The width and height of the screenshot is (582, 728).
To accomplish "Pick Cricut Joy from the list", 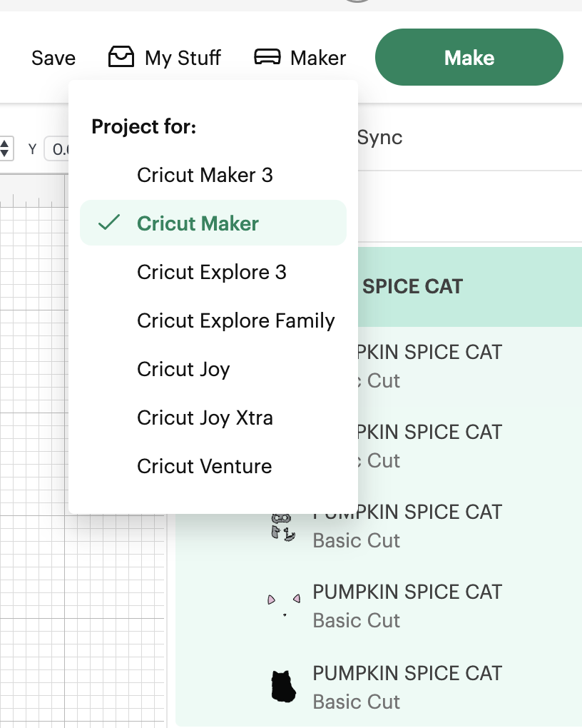I will [183, 369].
